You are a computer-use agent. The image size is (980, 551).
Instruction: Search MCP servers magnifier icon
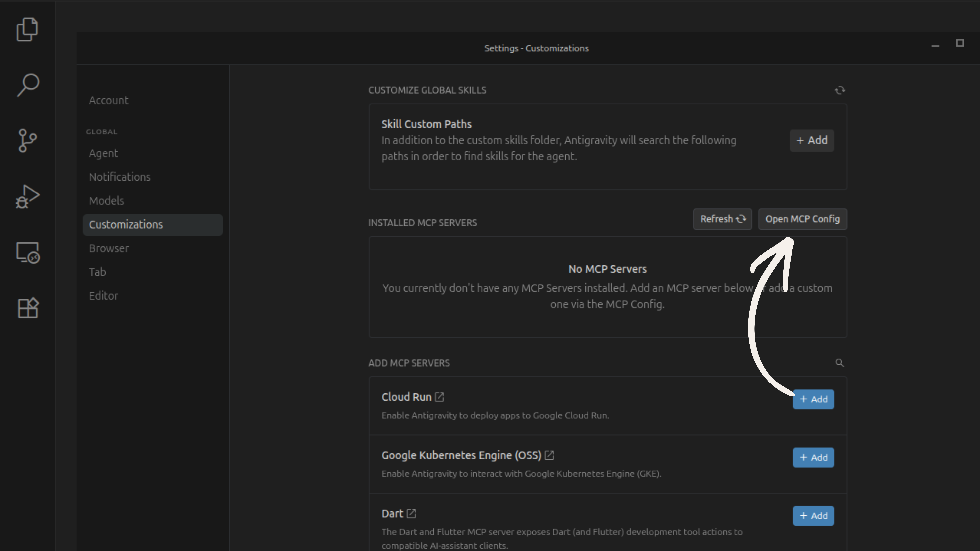(x=840, y=363)
